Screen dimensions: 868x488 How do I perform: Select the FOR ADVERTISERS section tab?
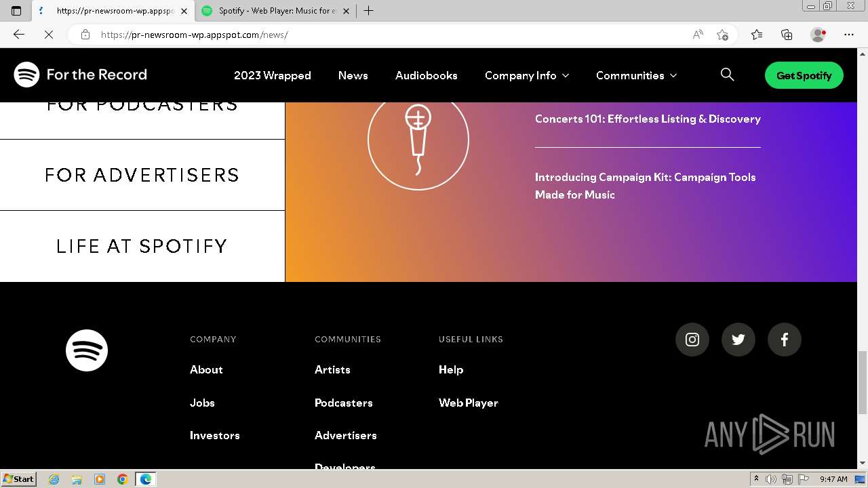pos(142,175)
